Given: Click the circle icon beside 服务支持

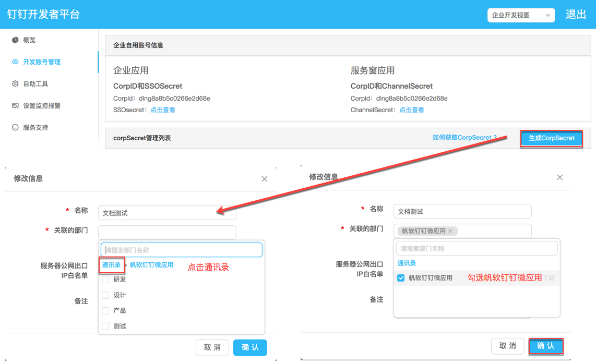Looking at the screenshot, I should point(15,127).
